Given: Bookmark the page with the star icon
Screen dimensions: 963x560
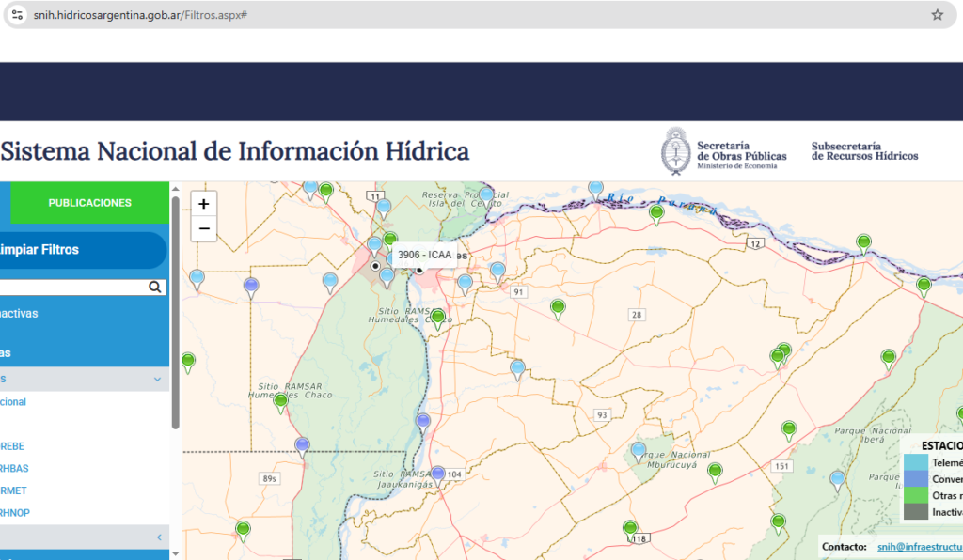Looking at the screenshot, I should click(937, 15).
